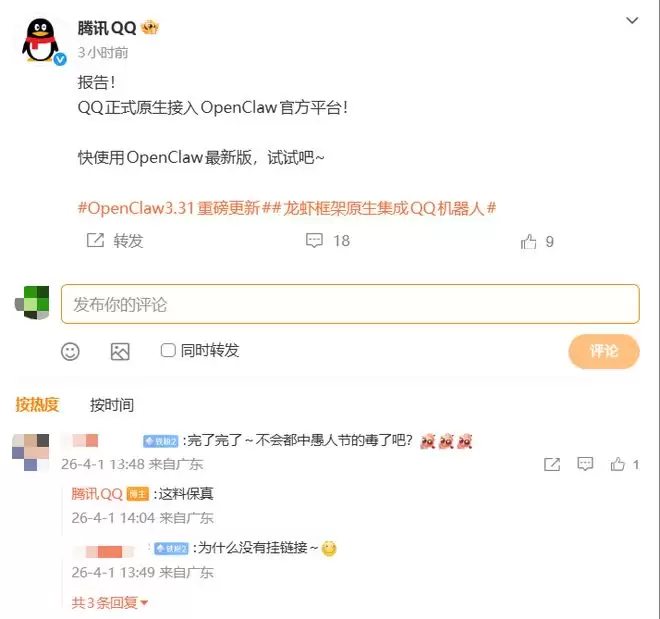
Task: Click the 转发 repost icon under the post
Action: click(x=95, y=240)
